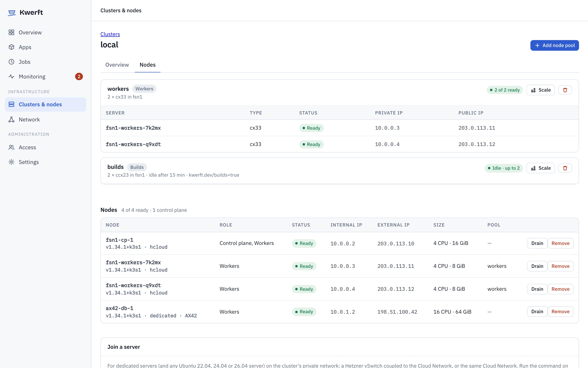Click the '2 of 2 ready' status pill

click(505, 90)
